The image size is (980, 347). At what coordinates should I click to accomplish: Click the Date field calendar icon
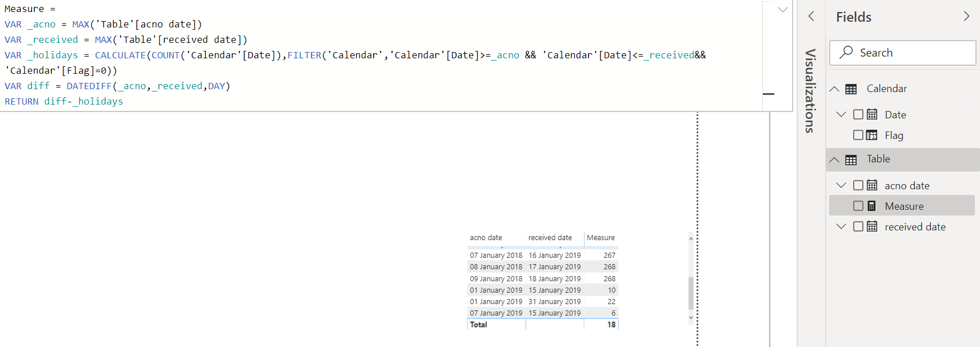pos(872,114)
